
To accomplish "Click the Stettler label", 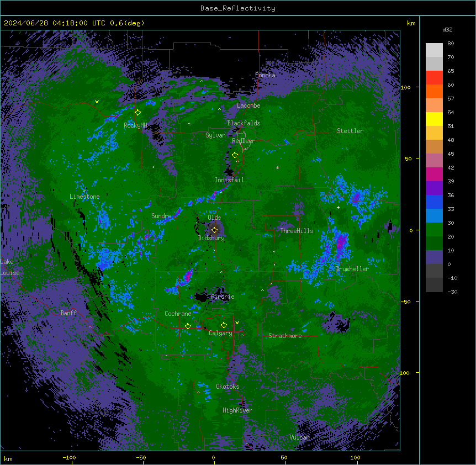I will point(350,131).
